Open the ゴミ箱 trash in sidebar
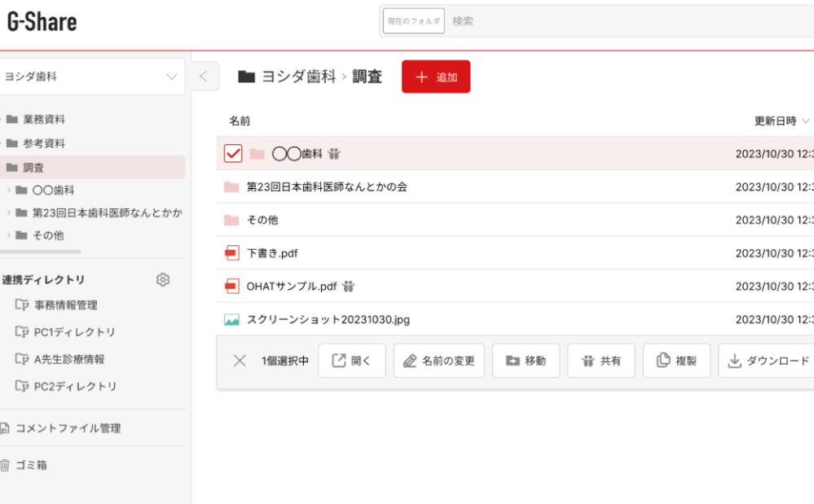 click(30, 466)
